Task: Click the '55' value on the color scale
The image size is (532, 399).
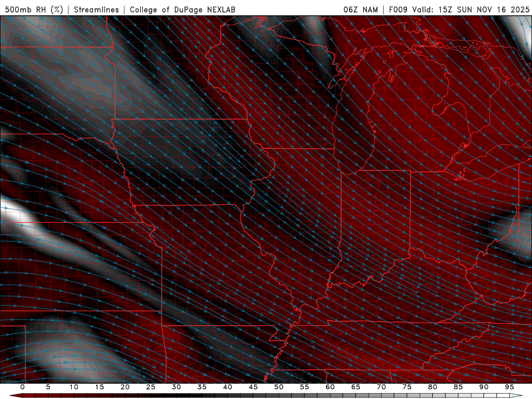Action: pos(305,387)
